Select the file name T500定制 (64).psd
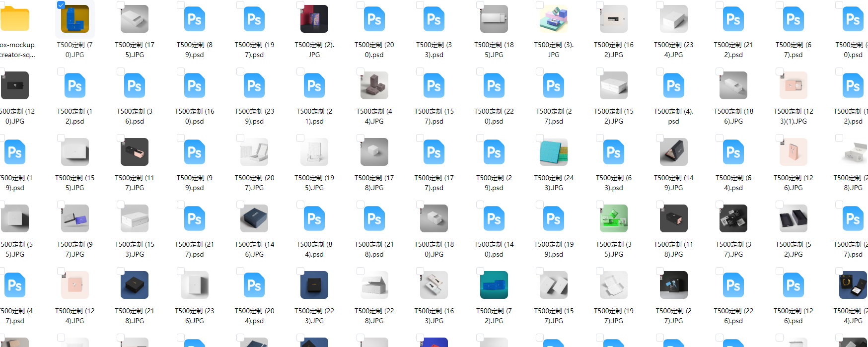This screenshot has width=868, height=347. point(733,183)
